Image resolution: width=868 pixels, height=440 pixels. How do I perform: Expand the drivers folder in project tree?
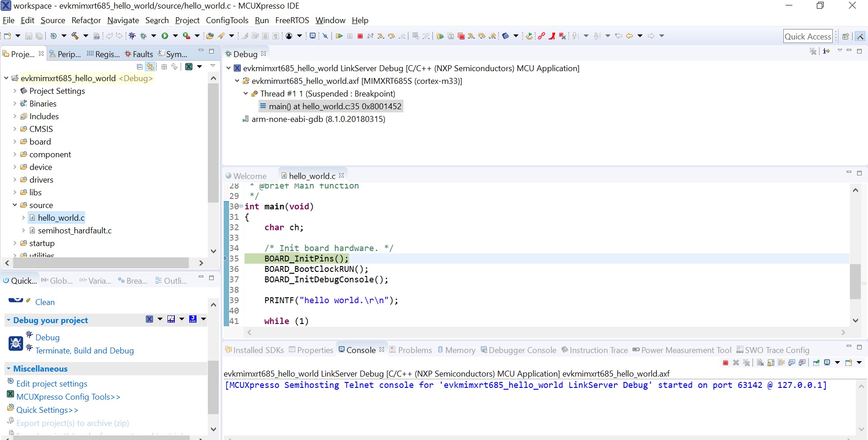pyautogui.click(x=14, y=180)
